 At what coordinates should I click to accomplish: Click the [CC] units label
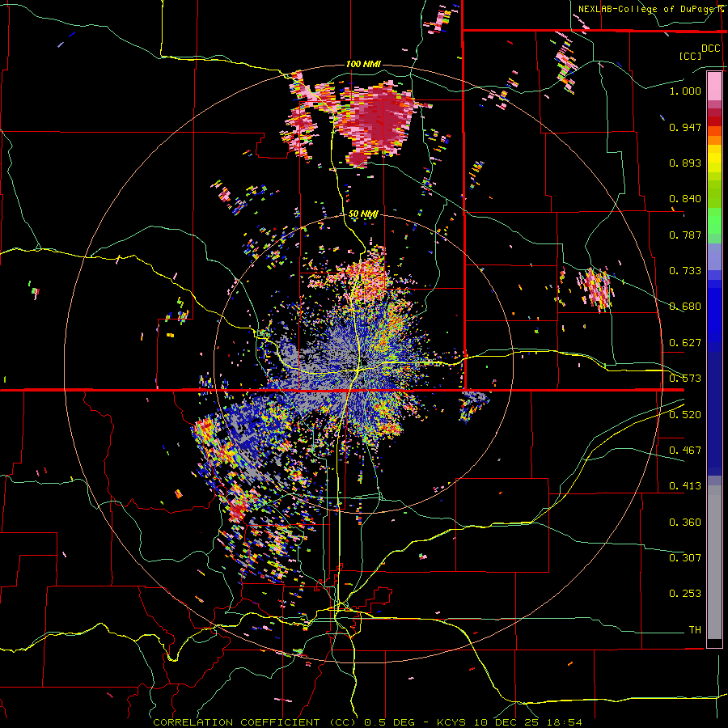coord(690,56)
